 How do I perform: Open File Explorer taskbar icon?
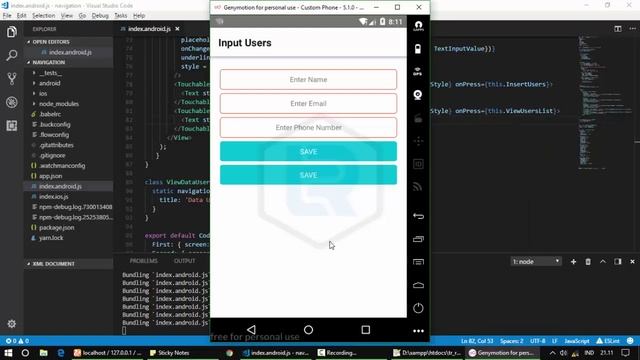pos(43,353)
